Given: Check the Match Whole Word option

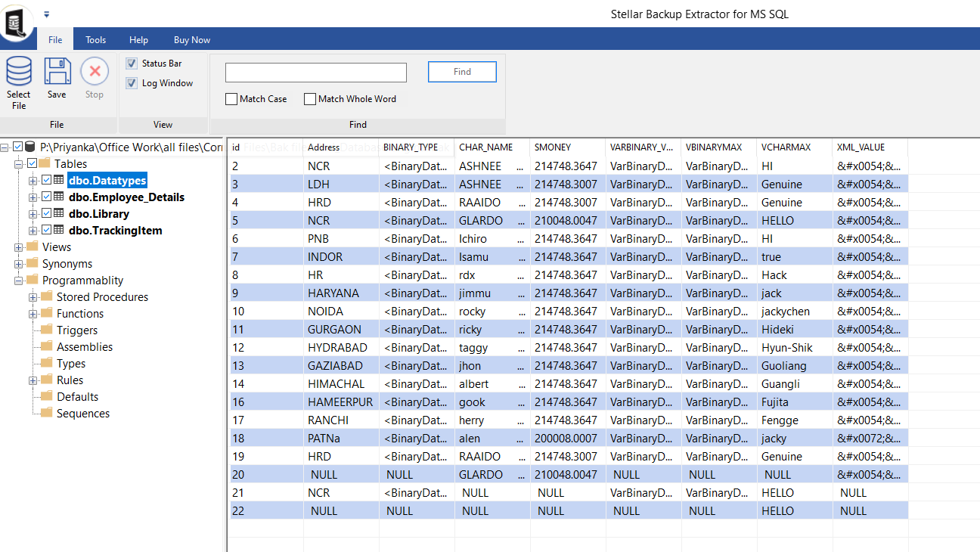Looking at the screenshot, I should coord(310,99).
